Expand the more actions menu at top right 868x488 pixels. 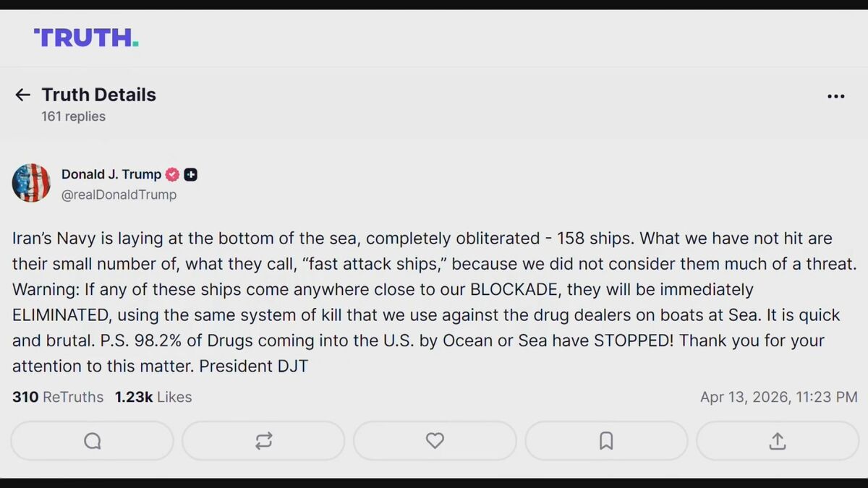(x=835, y=96)
